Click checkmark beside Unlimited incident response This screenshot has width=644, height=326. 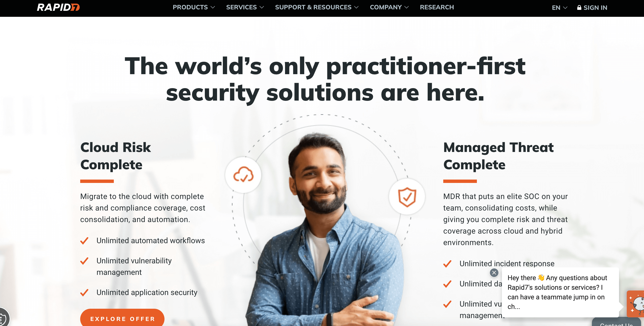pyautogui.click(x=447, y=264)
